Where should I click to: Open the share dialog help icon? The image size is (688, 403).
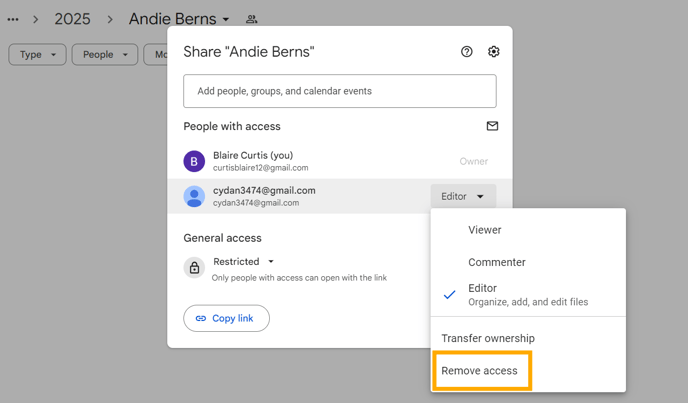pyautogui.click(x=466, y=52)
